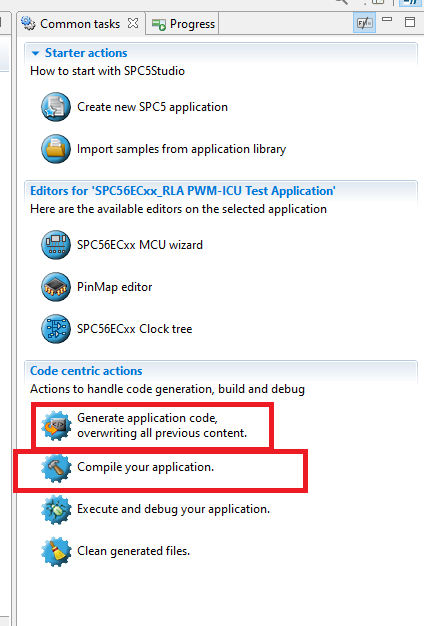Click the hammer Compile icon
This screenshot has width=424, height=626.
point(56,468)
